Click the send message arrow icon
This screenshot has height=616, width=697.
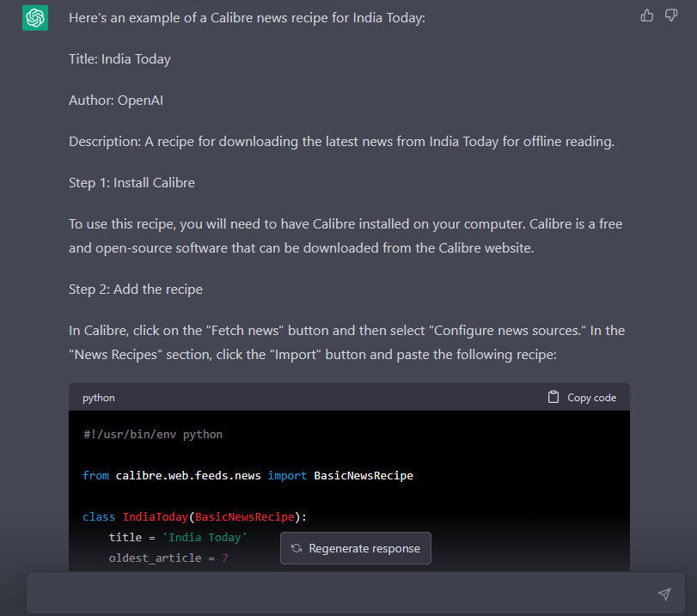[x=664, y=594]
